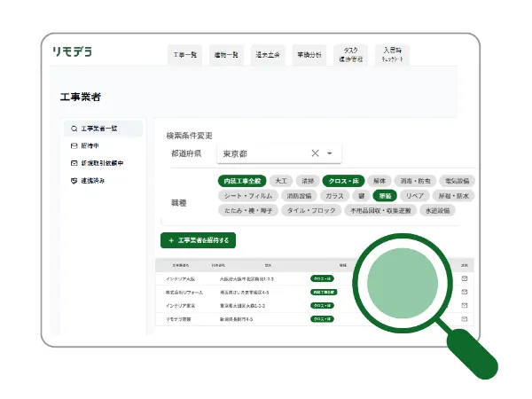Enable the 解体 chip
The width and height of the screenshot is (532, 399).
(379, 181)
